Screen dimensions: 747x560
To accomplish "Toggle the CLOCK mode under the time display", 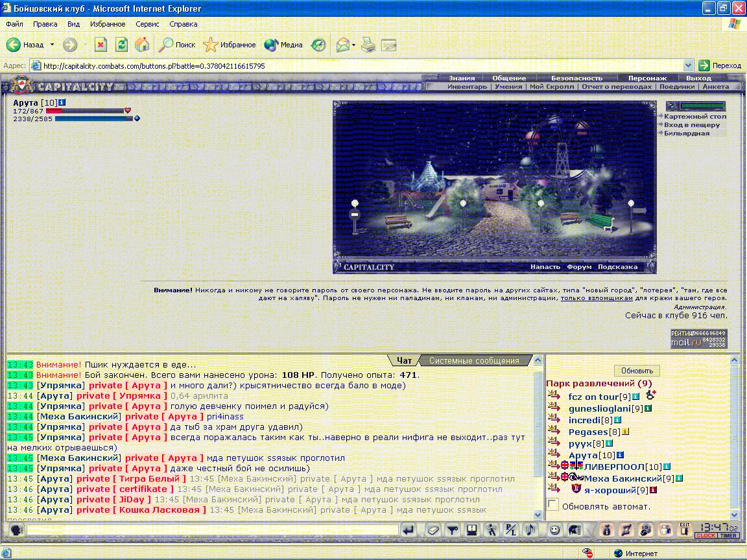I will [x=706, y=535].
